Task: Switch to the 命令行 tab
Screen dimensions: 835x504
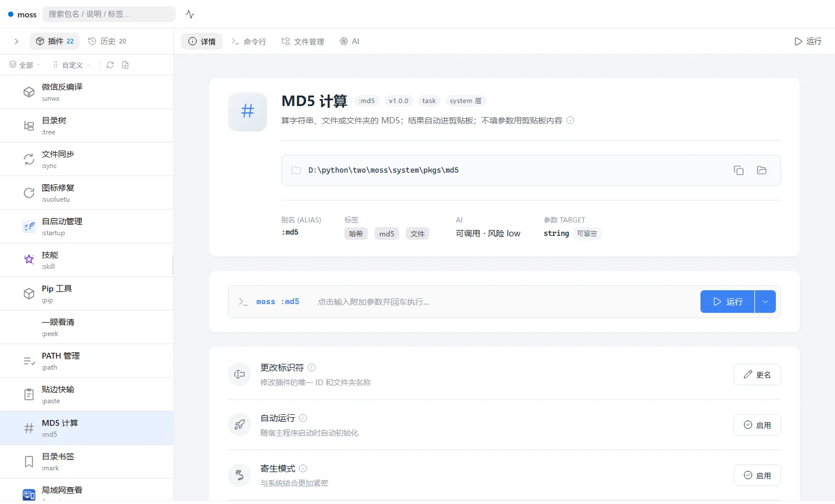Action: 249,41
